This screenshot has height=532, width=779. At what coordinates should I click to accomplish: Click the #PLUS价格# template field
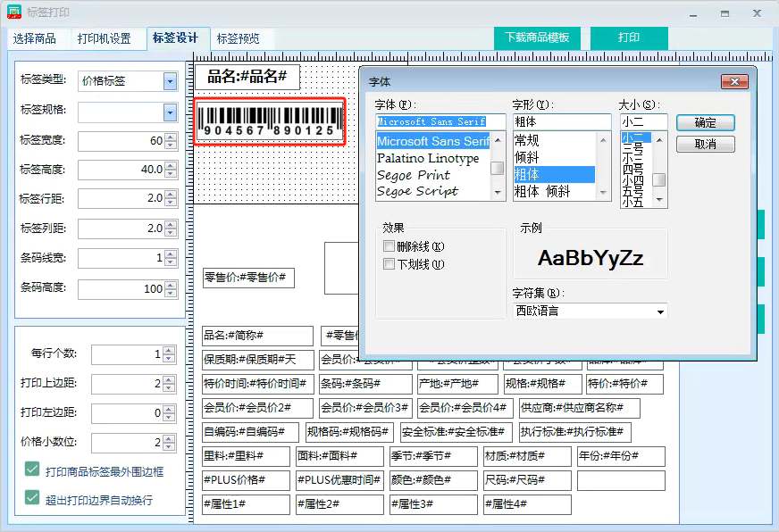click(246, 480)
